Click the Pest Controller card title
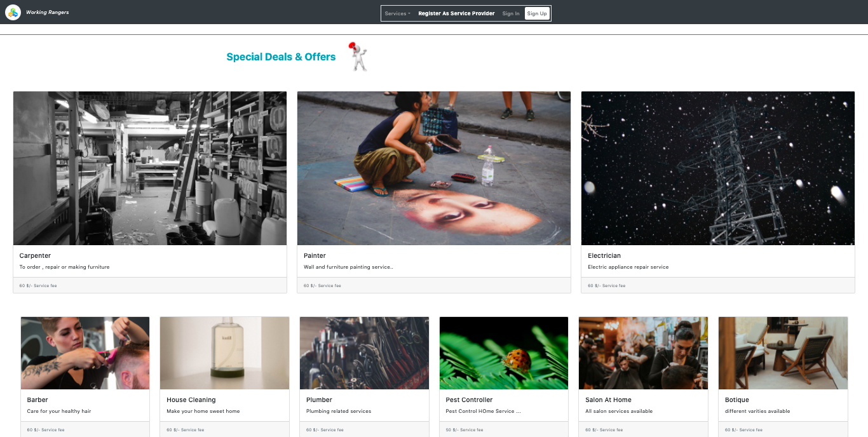Image resolution: width=868 pixels, height=437 pixels. click(x=469, y=400)
